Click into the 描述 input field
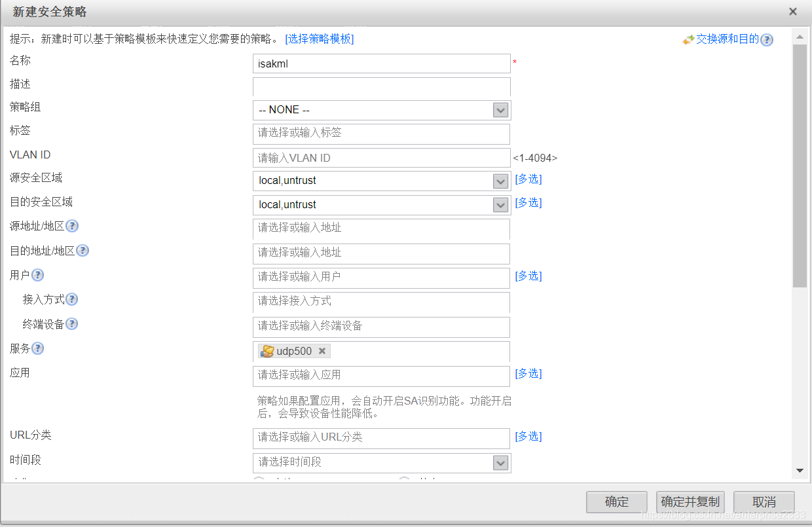The height and width of the screenshot is (527, 812). pos(382,87)
